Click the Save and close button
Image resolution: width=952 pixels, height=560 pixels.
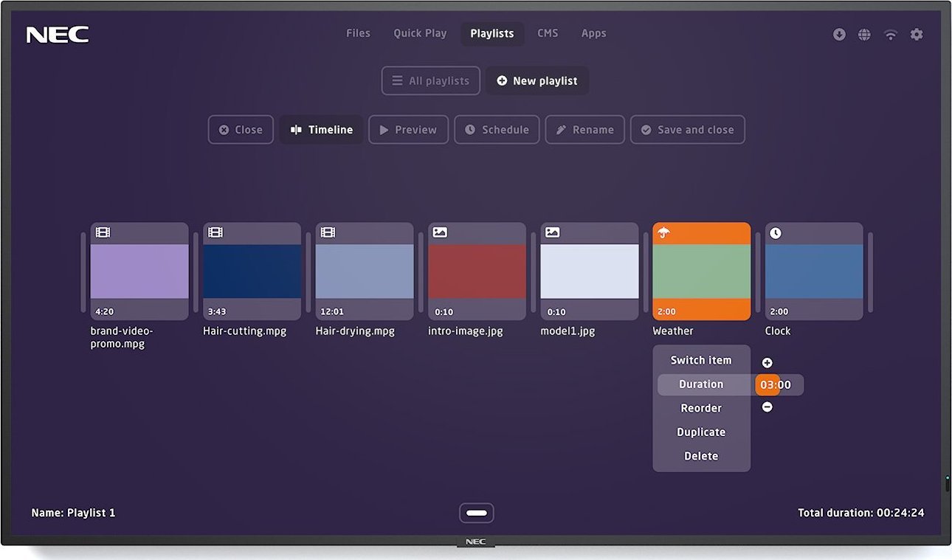point(687,130)
